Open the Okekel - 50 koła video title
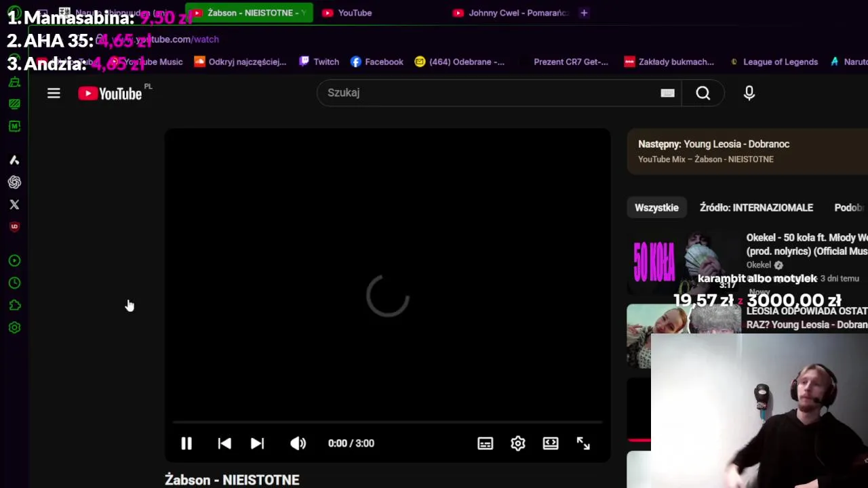Screen dimensions: 868x488 807,244
